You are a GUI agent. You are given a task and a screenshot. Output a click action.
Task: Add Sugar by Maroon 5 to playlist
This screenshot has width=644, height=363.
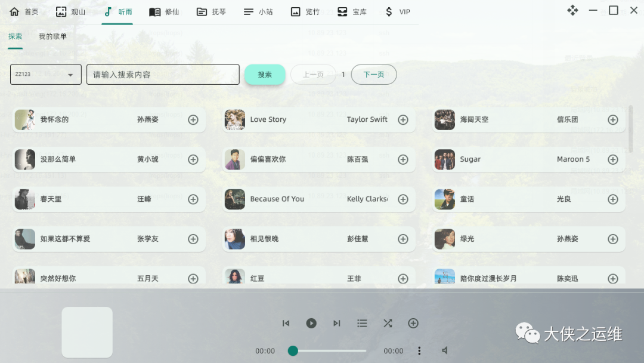pos(613,159)
